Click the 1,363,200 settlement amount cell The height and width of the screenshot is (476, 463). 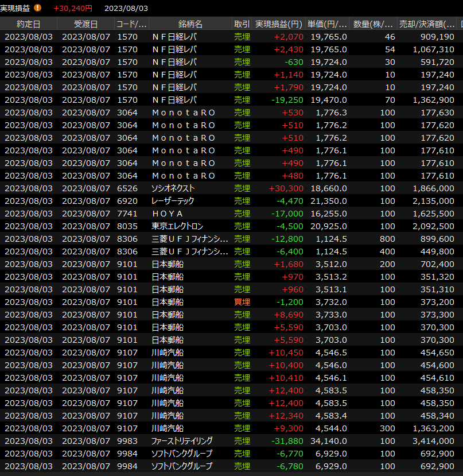click(x=434, y=428)
